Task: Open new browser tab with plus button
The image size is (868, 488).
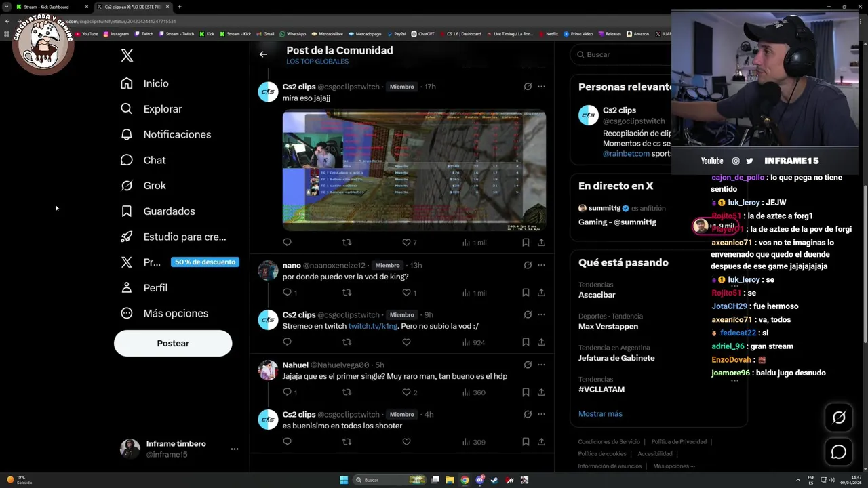Action: 179,7
